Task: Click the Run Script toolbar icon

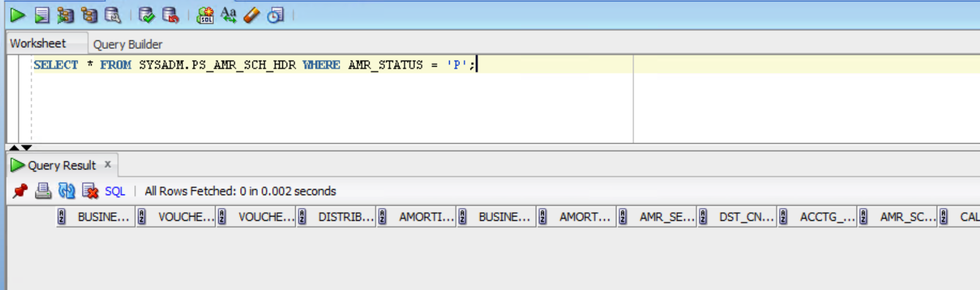Action: (x=42, y=15)
